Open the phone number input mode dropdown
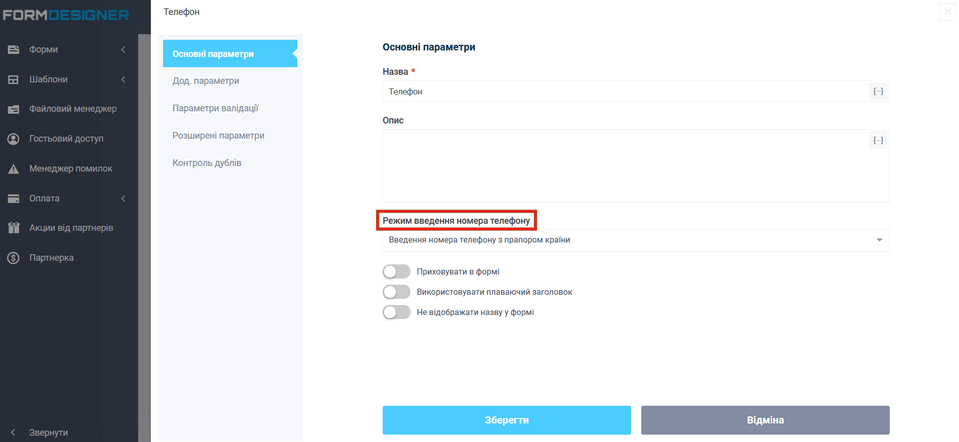959x442 pixels. point(635,240)
